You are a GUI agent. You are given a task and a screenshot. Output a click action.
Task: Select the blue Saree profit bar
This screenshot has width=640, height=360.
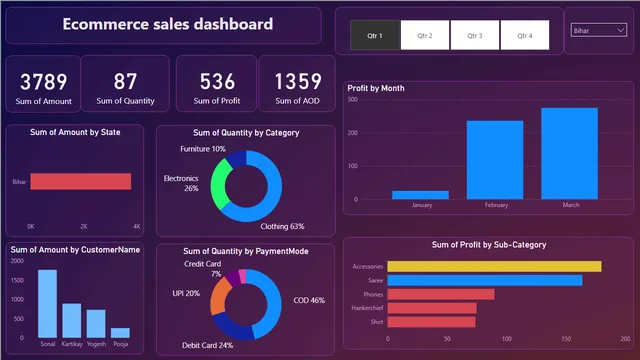click(485, 280)
